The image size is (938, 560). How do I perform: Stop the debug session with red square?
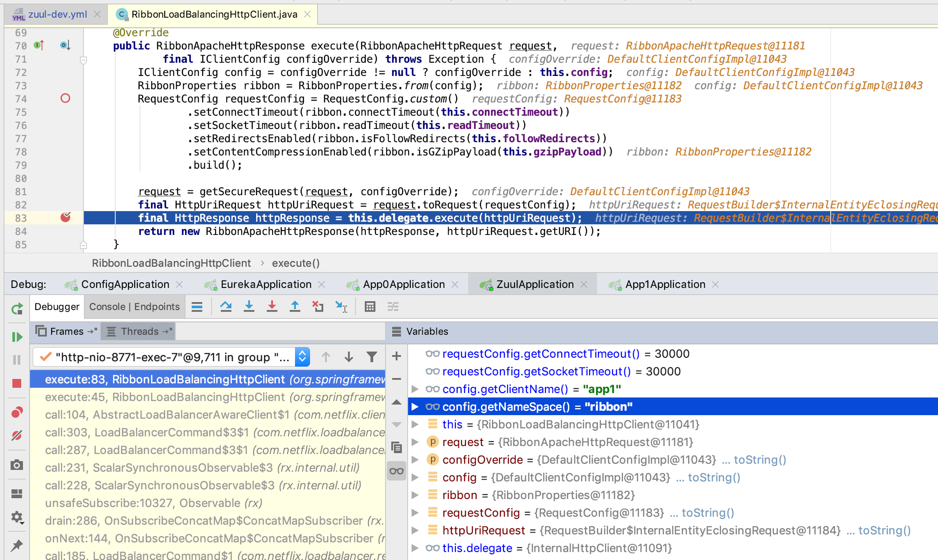pos(17,383)
